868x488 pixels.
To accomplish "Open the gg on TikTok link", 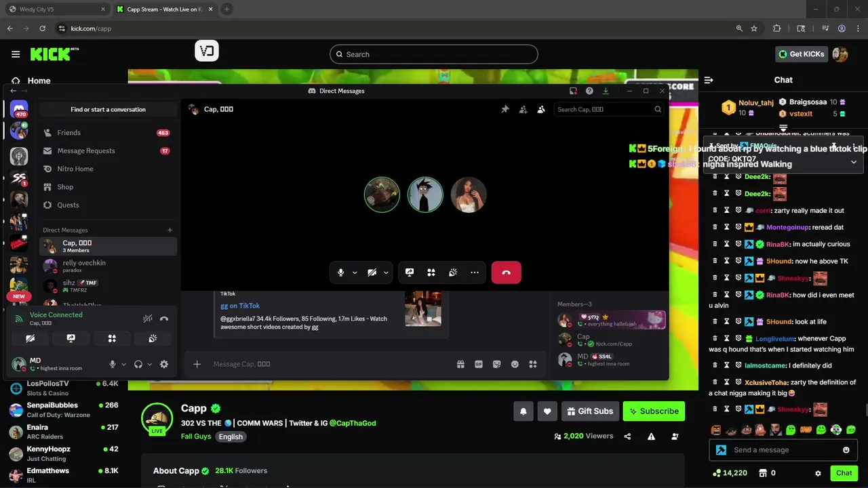I will (240, 306).
